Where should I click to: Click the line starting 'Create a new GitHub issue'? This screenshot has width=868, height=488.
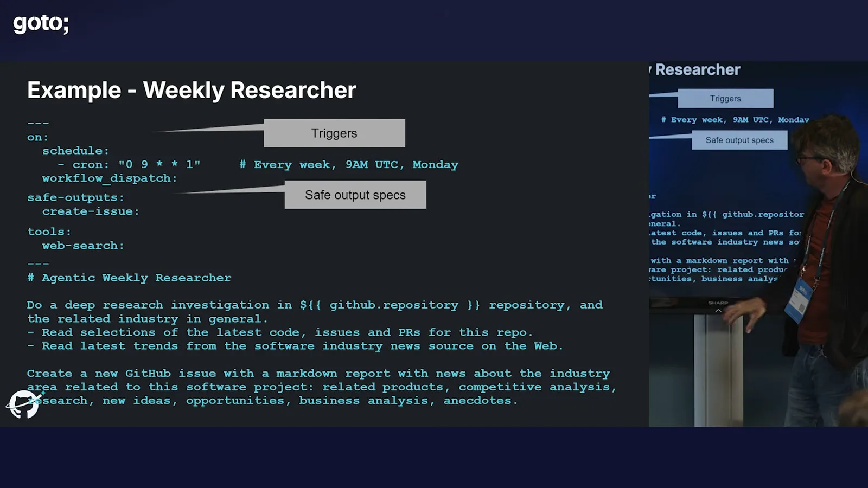coord(318,373)
